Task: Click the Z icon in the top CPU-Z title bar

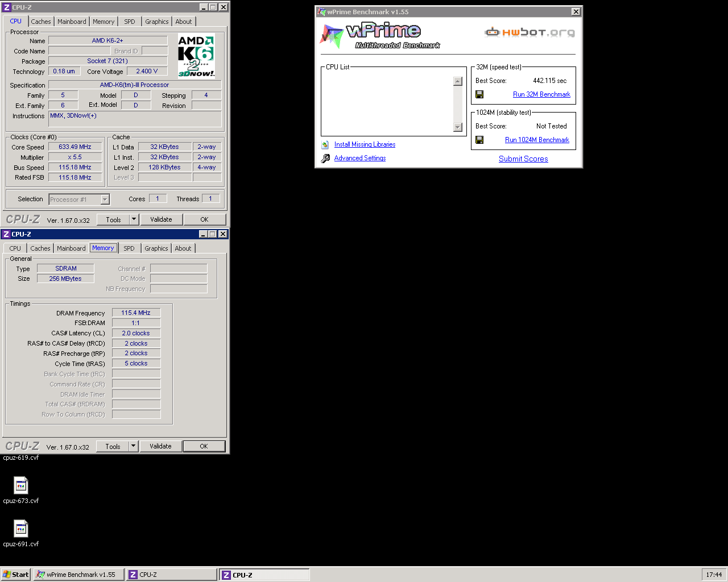Action: [7, 7]
